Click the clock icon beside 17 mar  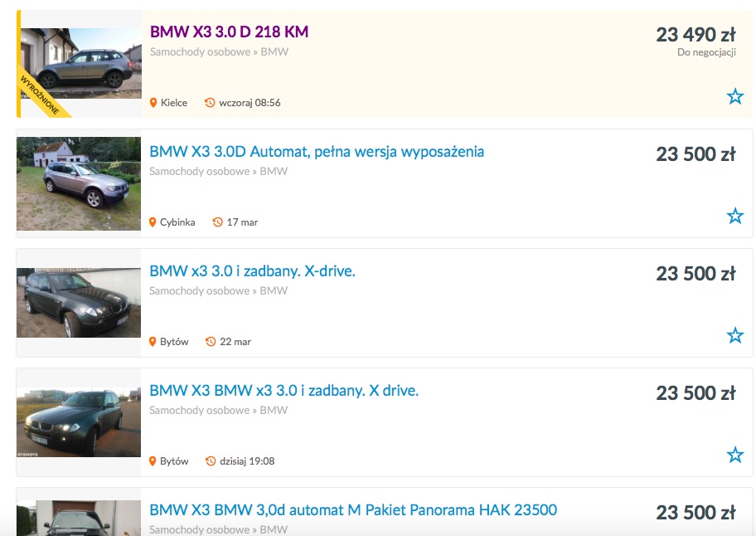[x=217, y=222]
